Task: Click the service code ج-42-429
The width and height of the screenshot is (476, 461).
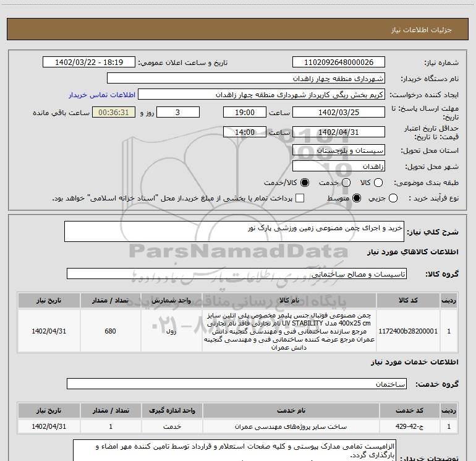Action: pos(409,426)
